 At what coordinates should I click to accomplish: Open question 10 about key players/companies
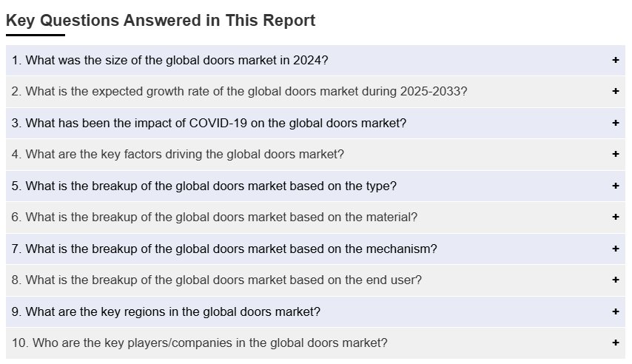[x=199, y=343]
